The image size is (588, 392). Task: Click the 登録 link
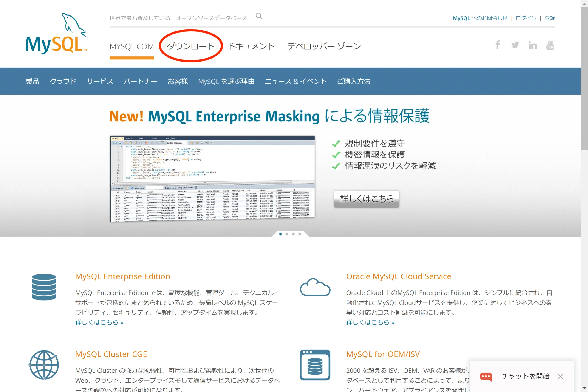[x=549, y=18]
